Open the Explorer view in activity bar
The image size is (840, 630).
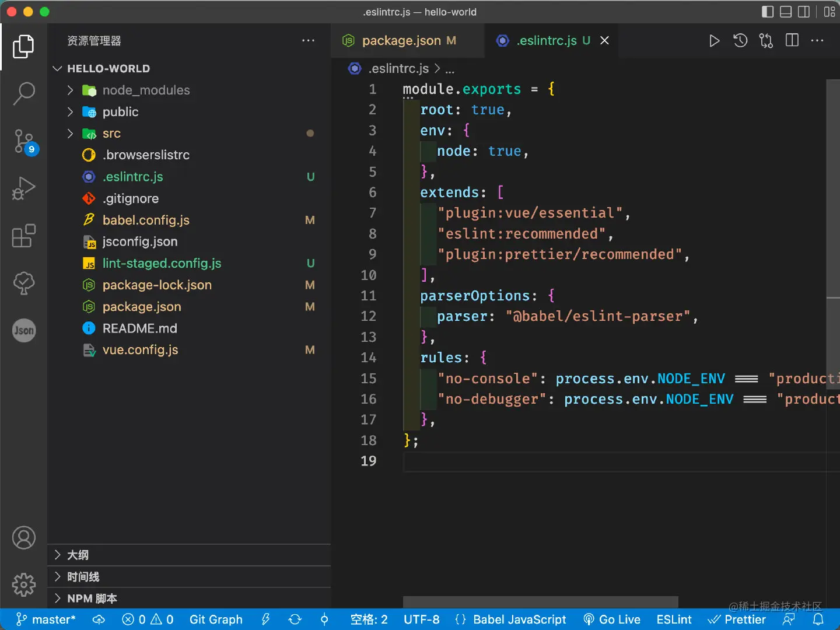coord(23,47)
